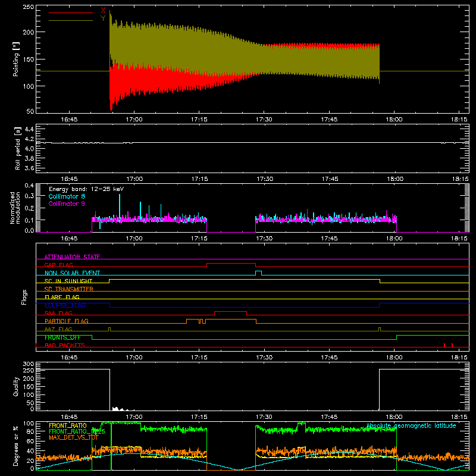Click the NON_SOLAR_EVENT label
476x476 pixels.
(72, 273)
